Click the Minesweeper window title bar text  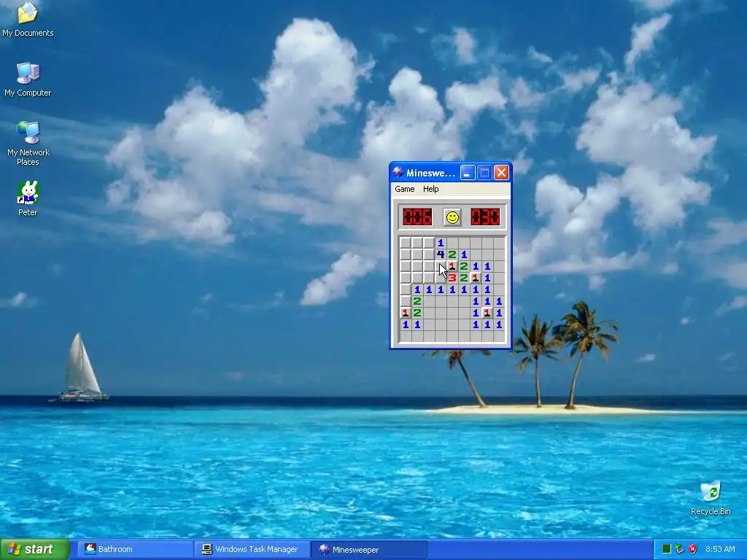pyautogui.click(x=430, y=173)
